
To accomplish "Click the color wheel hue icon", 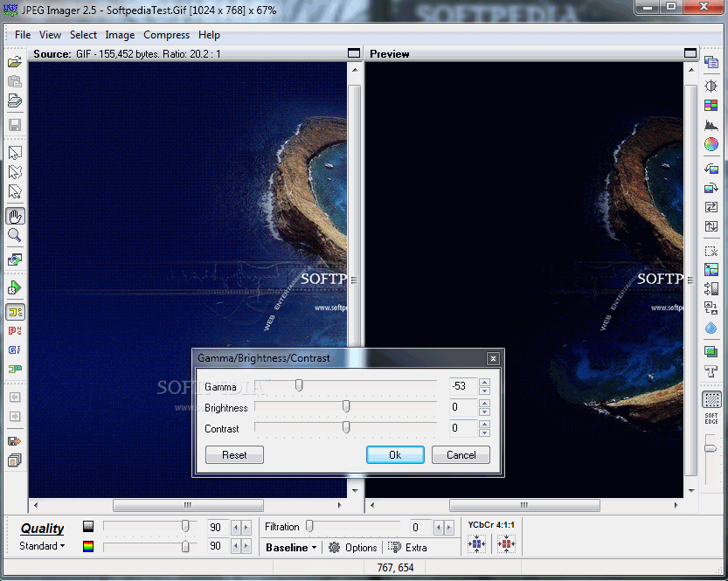I will tap(711, 144).
